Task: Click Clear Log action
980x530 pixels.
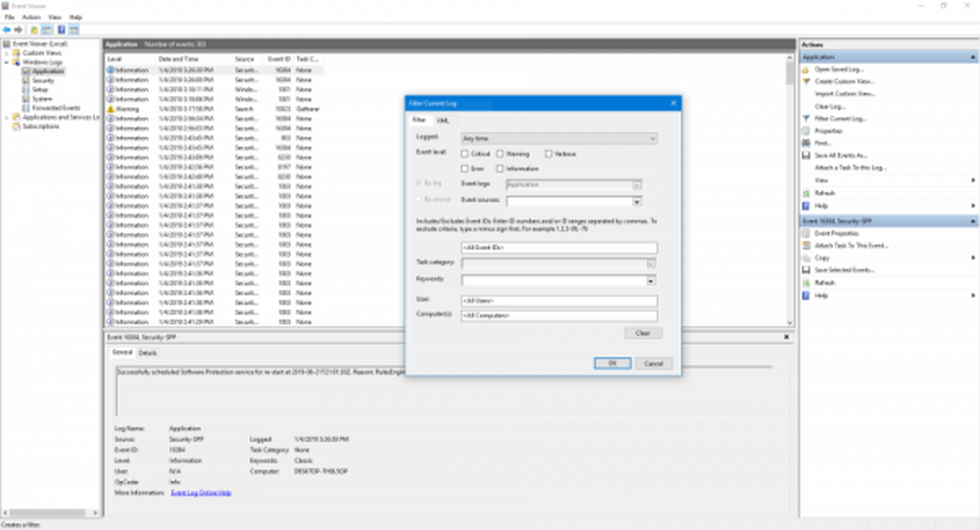Action: point(830,106)
